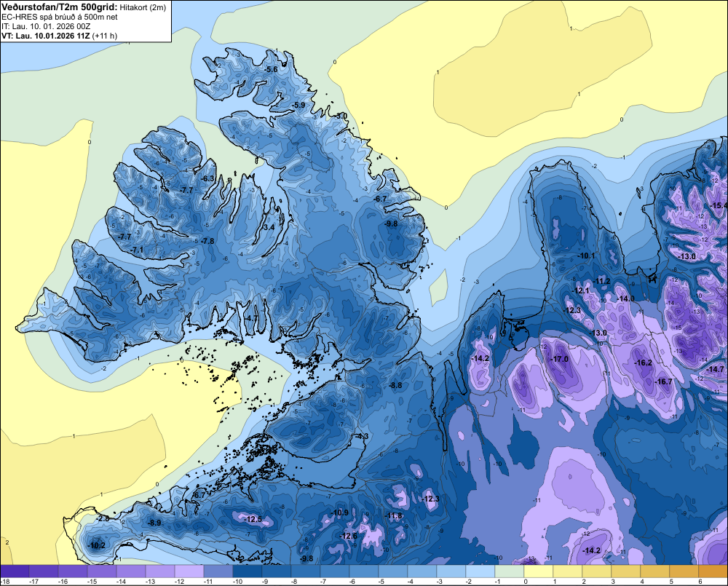Click the legend swatch between 3 and 4
728x586 pixels.
[626, 571]
